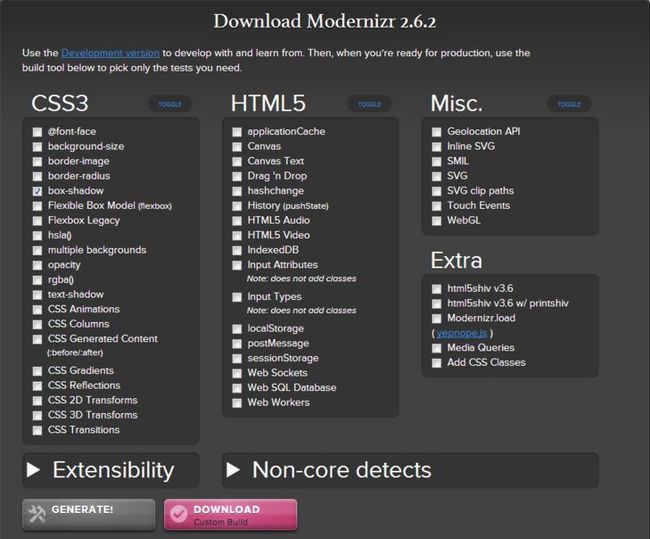This screenshot has height=539, width=650.
Task: Check HTML5 Audio
Action: coord(237,221)
